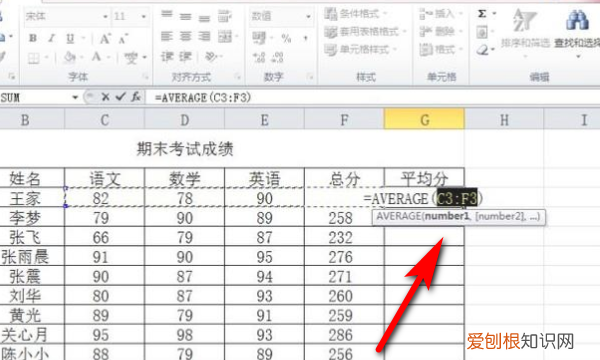Expand the Font Color dropdown arrow
Screen dimensions: 600x360
(109, 58)
